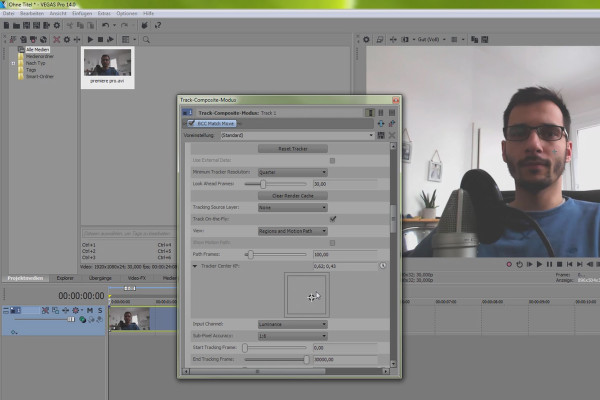Play the video preview
The height and width of the screenshot is (400, 600).
point(539,264)
